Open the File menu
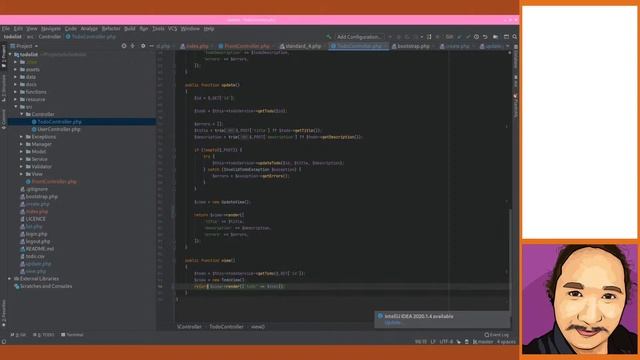The height and width of the screenshot is (360, 640). (6, 29)
